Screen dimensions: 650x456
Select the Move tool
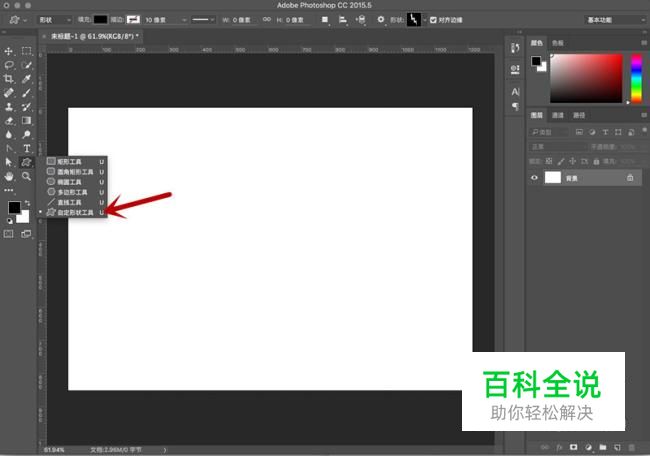click(x=9, y=51)
